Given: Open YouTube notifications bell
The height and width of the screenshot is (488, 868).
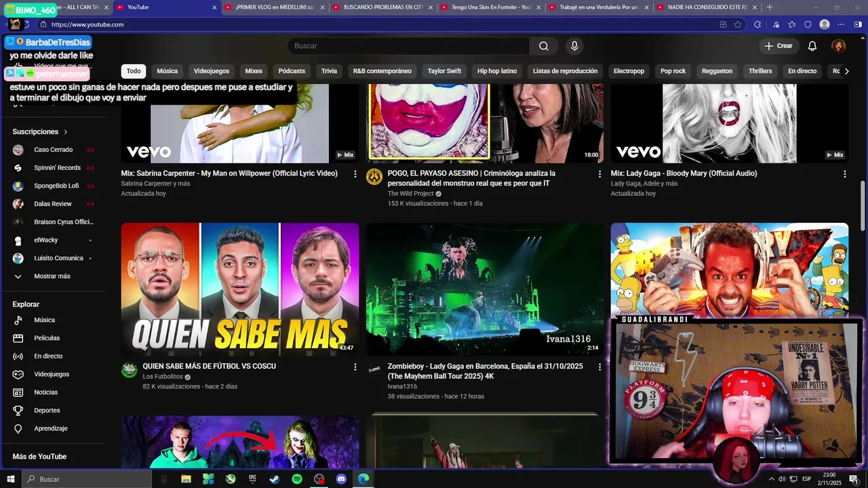Looking at the screenshot, I should coord(812,46).
